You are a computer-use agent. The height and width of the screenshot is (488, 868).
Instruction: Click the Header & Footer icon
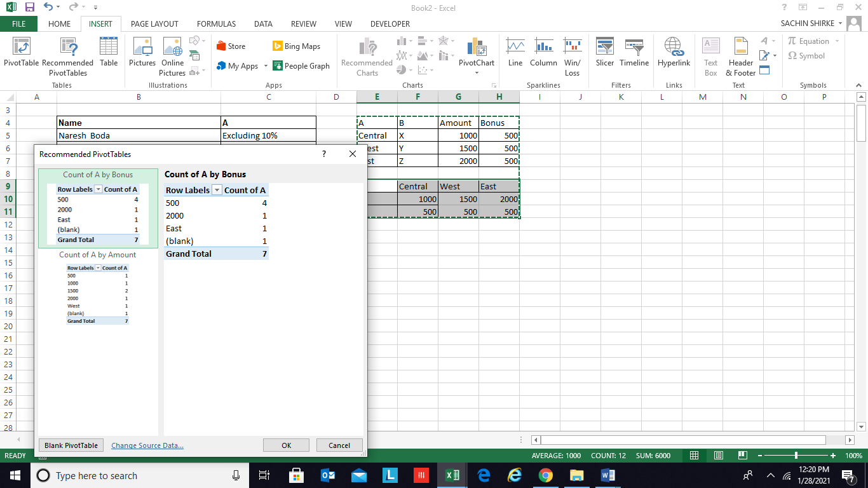point(741,57)
